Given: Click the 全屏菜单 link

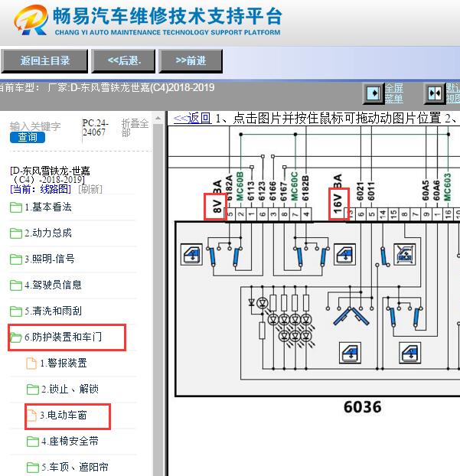Looking at the screenshot, I should (394, 93).
